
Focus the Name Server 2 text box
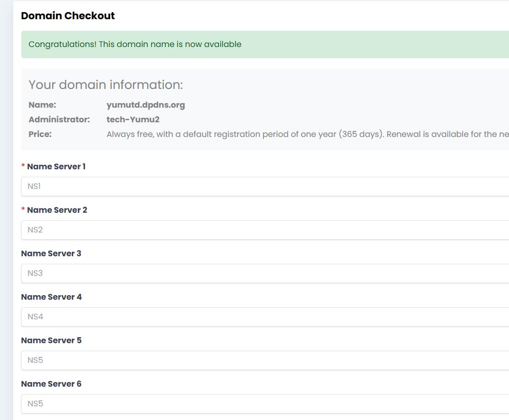pyautogui.click(x=265, y=230)
